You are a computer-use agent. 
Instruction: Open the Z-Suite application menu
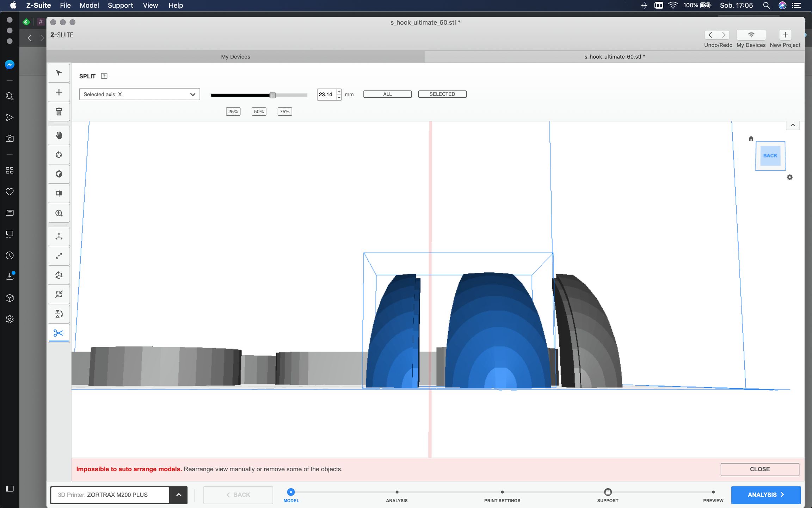click(38, 5)
